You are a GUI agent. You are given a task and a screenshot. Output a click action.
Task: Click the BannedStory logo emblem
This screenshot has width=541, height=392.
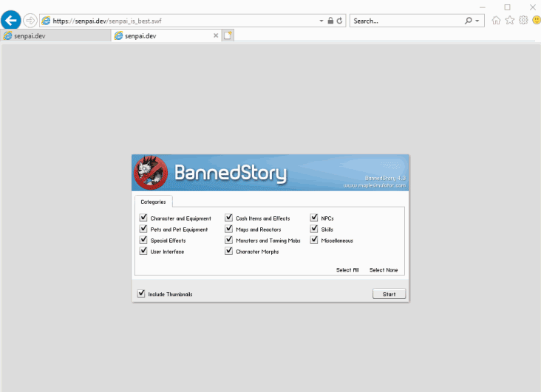tap(151, 173)
